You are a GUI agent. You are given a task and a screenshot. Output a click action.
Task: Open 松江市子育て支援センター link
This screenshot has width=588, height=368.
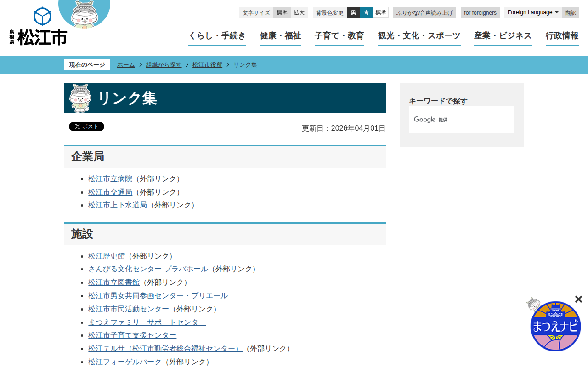tap(132, 335)
